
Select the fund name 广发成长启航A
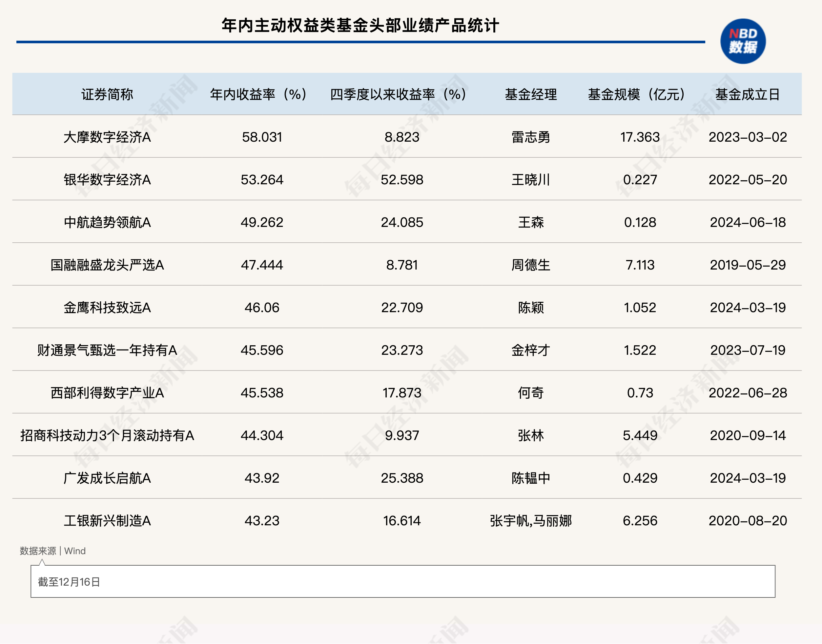point(107,478)
